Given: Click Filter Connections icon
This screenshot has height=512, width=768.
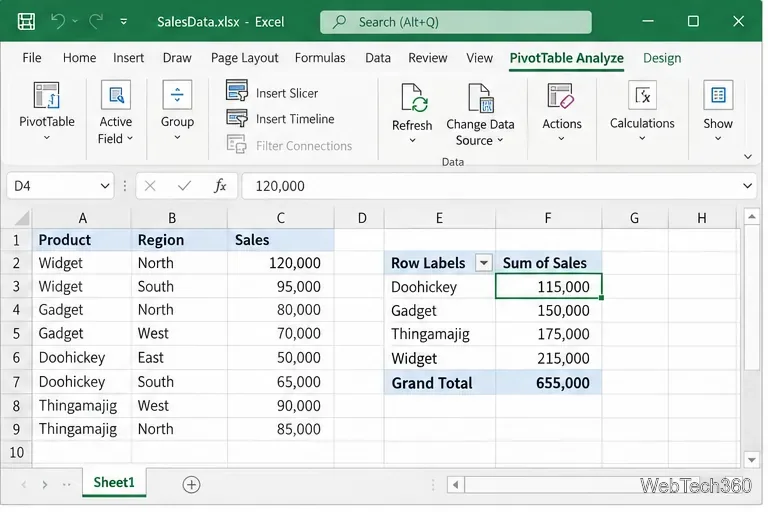Looking at the screenshot, I should click(237, 145).
